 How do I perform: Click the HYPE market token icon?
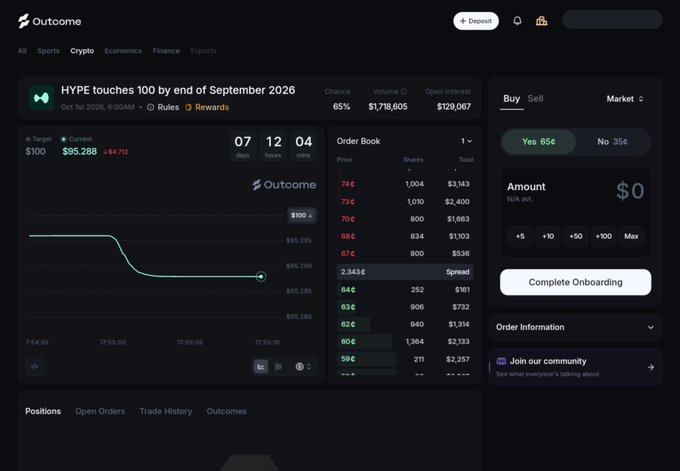coord(41,98)
